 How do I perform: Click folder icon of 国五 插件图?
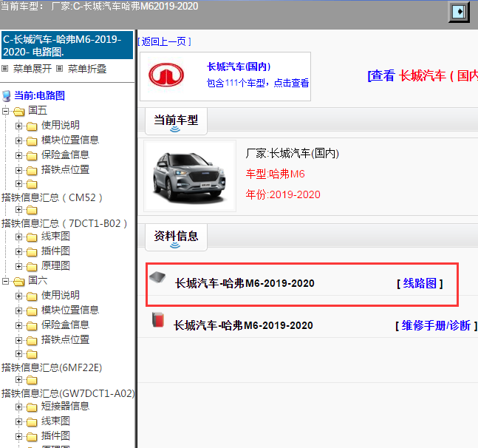pos(32,251)
